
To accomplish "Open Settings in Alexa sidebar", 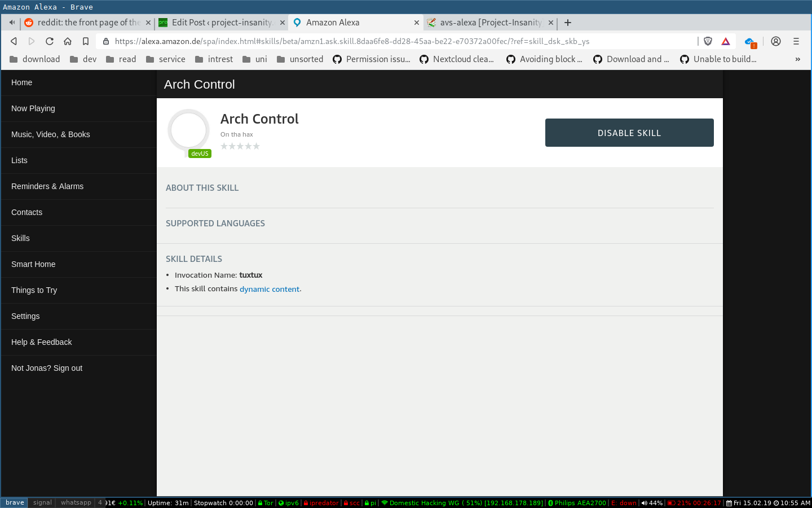I will (78, 316).
